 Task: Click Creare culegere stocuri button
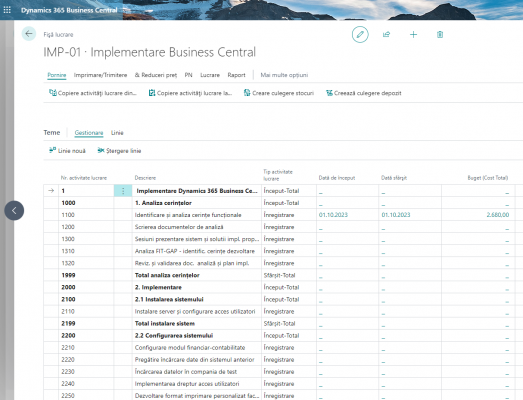[x=279, y=93]
